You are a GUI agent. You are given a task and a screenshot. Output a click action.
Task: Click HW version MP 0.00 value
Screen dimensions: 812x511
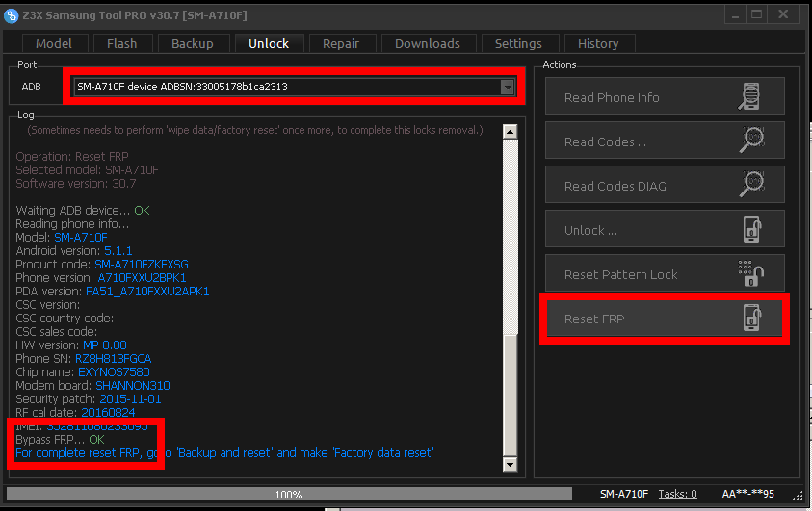(x=105, y=345)
